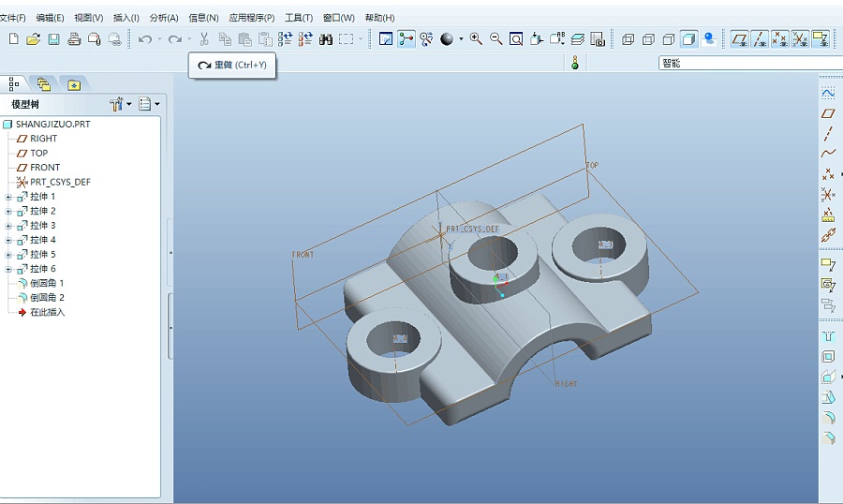Toggle the Orient mode icon
This screenshot has height=504, width=843.
pyautogui.click(x=426, y=38)
